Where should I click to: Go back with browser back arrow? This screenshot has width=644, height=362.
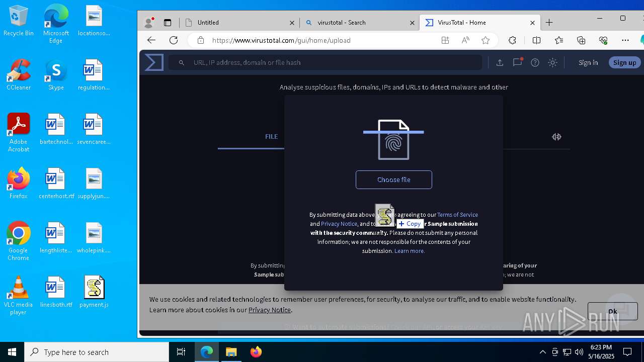click(x=151, y=40)
